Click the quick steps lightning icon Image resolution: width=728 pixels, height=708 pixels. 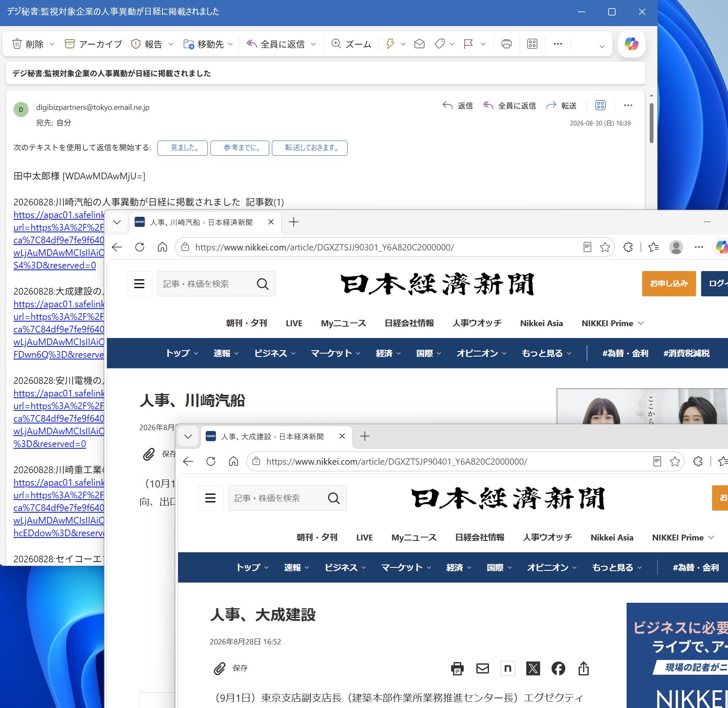pyautogui.click(x=390, y=44)
